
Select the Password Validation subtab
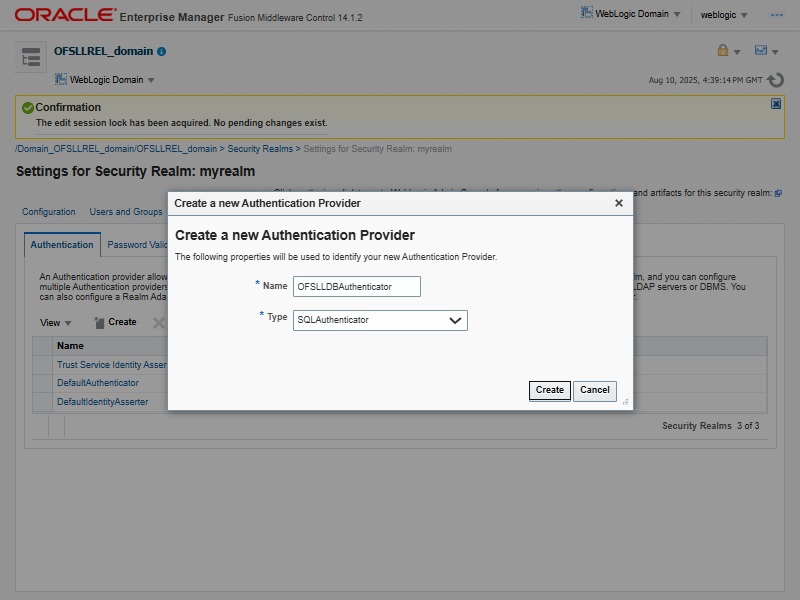pos(137,245)
